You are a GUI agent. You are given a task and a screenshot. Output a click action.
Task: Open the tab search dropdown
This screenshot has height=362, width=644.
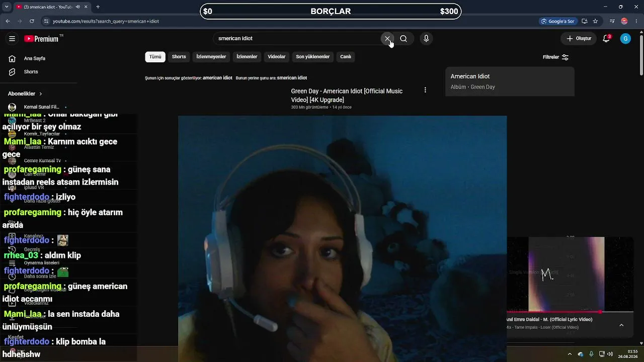pos(6,7)
